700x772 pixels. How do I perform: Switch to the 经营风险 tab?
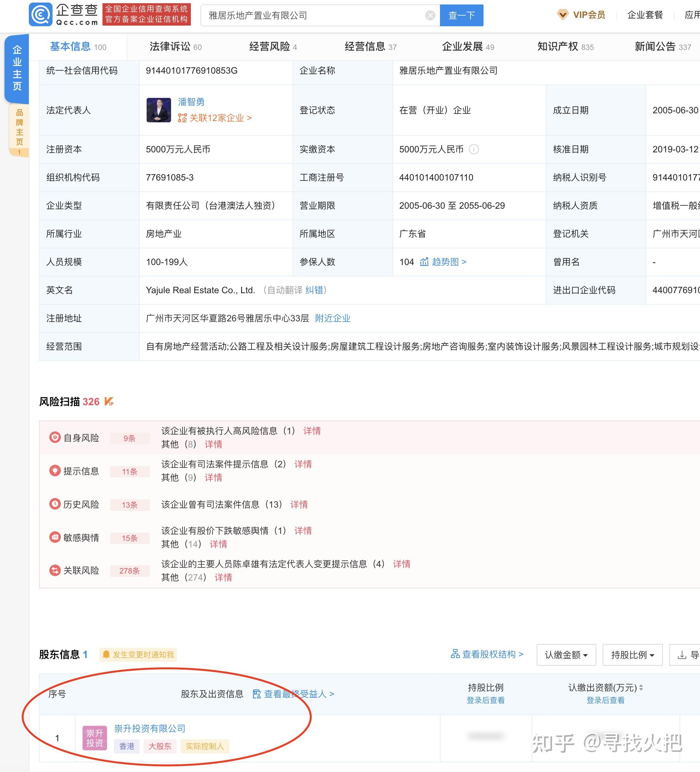tap(273, 47)
